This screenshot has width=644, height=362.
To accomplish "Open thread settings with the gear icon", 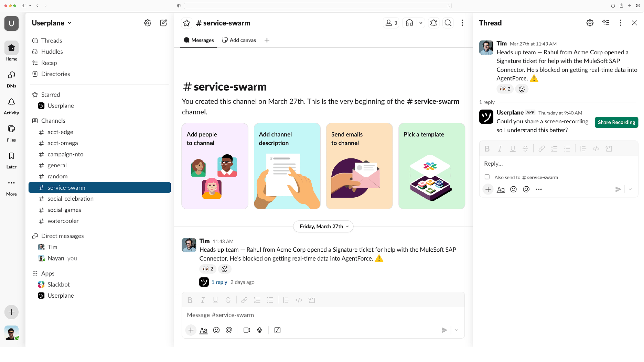I will click(590, 23).
